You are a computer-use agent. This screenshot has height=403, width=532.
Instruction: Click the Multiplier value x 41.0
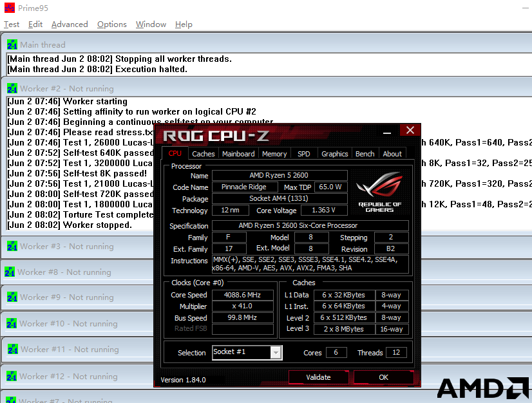243,306
